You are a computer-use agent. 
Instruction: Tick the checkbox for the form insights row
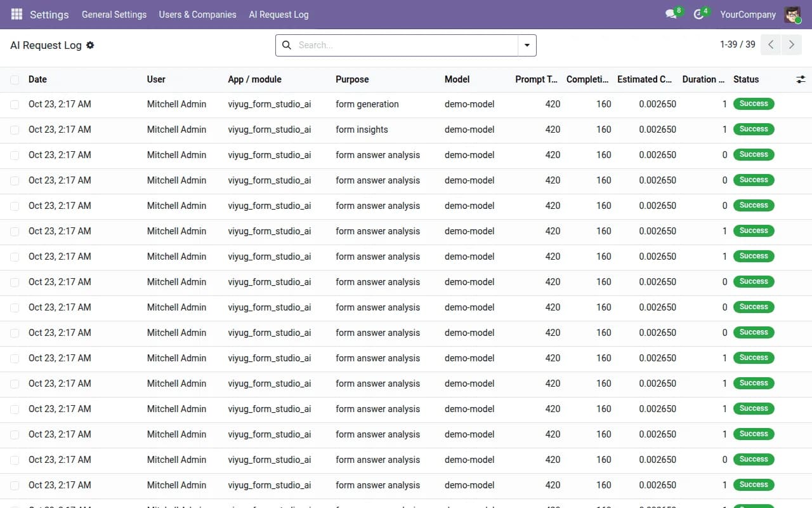tap(15, 130)
